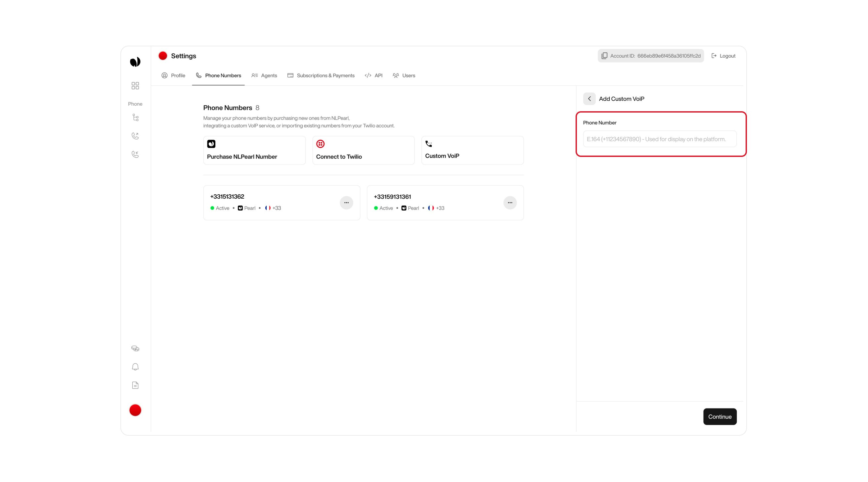Image resolution: width=868 pixels, height=482 pixels.
Task: Open the dashboard grid icon in sidebar
Action: coord(135,86)
